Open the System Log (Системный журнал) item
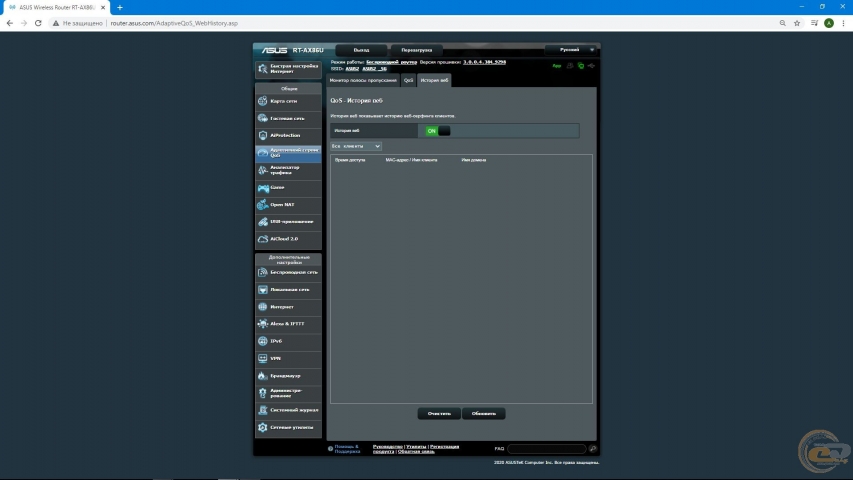The height and width of the screenshot is (480, 853). 288,410
